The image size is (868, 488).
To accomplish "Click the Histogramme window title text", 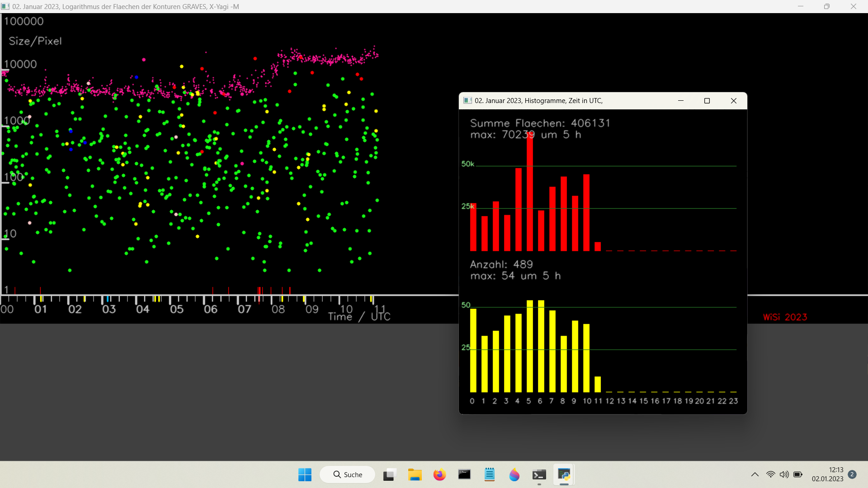I will 538,101.
